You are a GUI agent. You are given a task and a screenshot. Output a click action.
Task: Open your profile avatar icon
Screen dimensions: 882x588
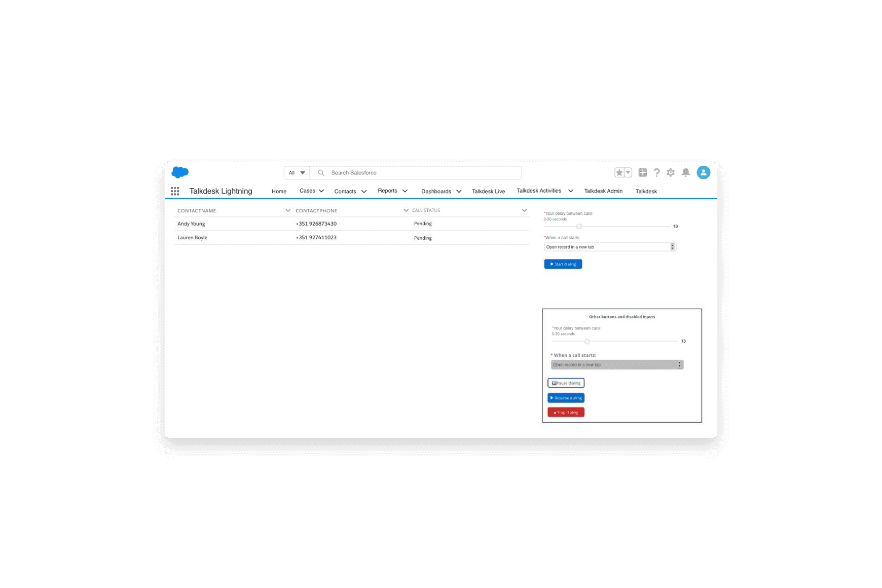coord(703,172)
